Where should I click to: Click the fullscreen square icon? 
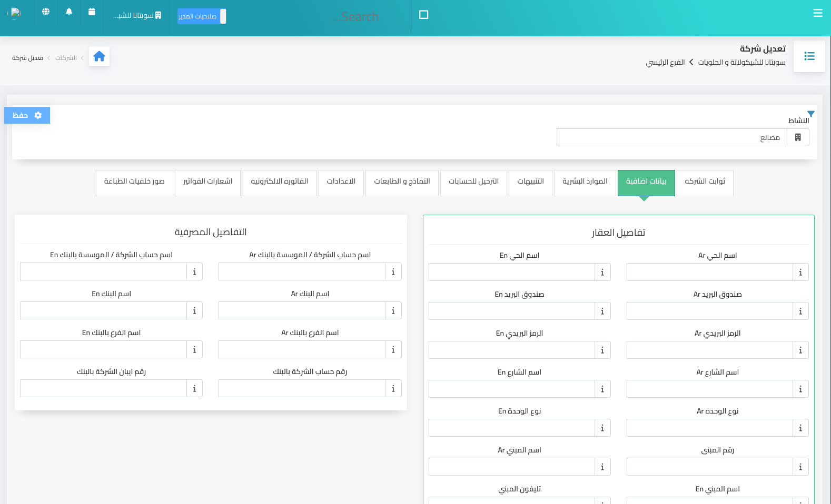(423, 15)
